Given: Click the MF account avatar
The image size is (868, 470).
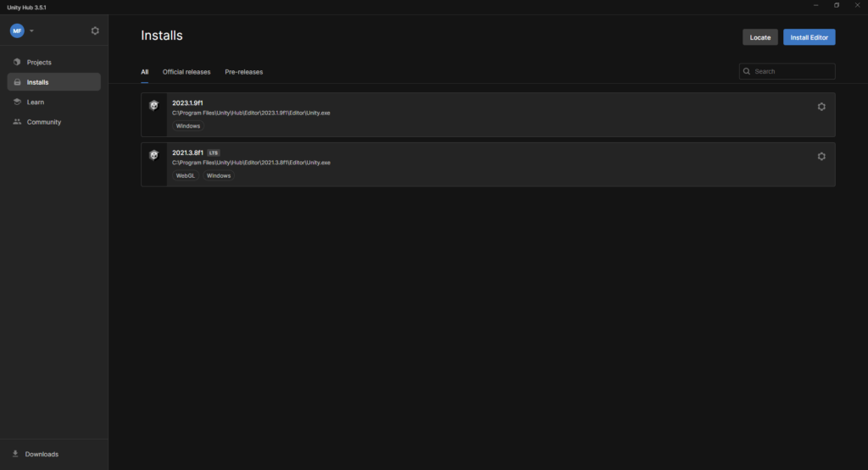Looking at the screenshot, I should pyautogui.click(x=17, y=30).
